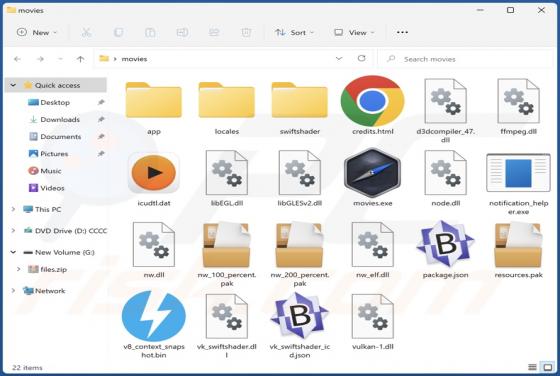The image size is (560, 376).
Task: Click the Copy toolbar icon
Action: (x=118, y=32)
